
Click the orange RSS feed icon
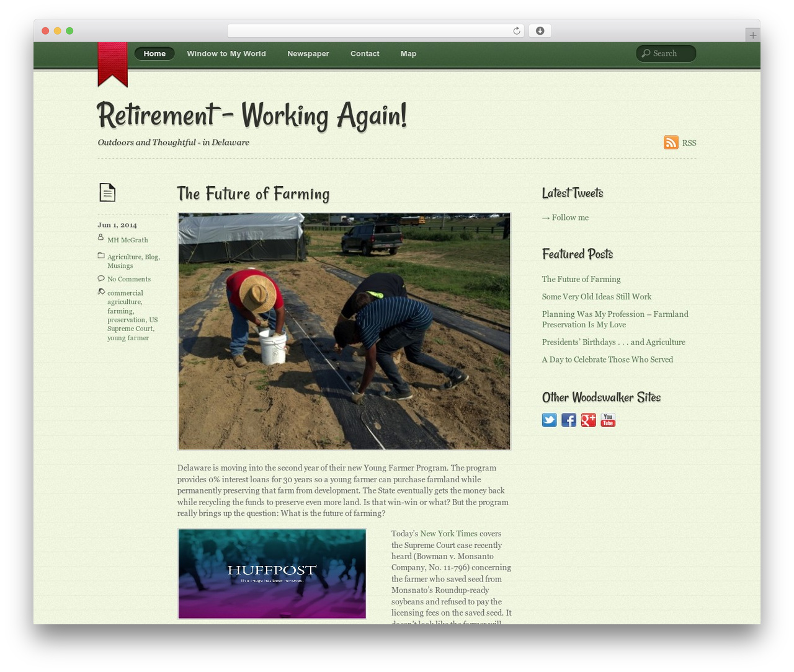pos(671,143)
